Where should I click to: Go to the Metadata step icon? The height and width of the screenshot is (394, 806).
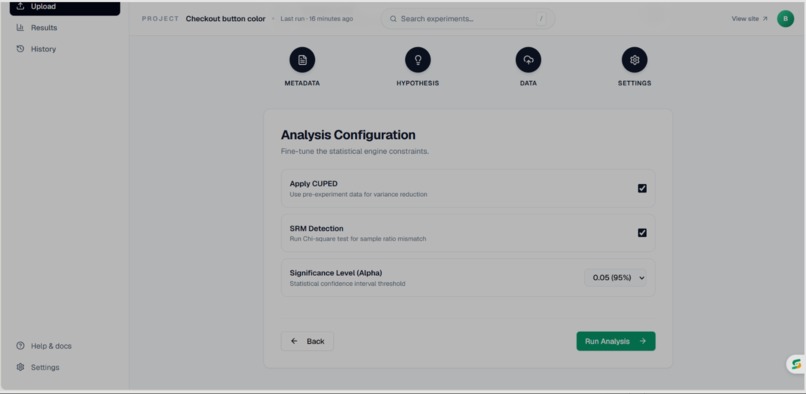pyautogui.click(x=302, y=60)
